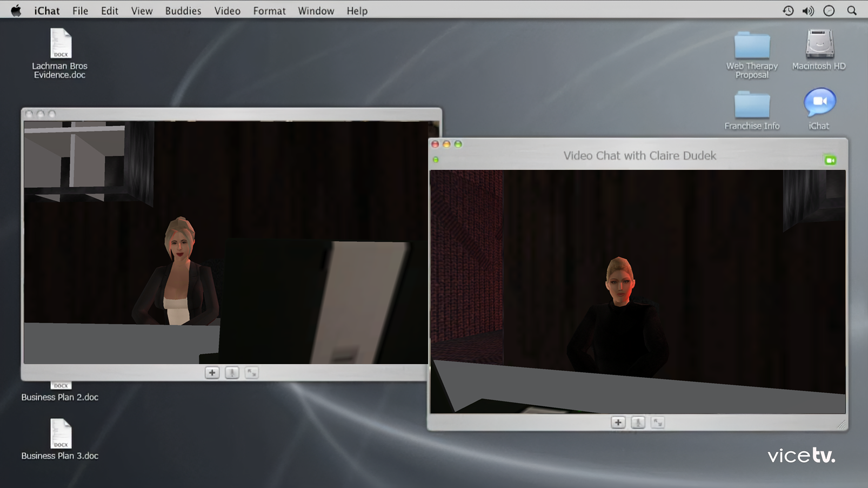Click add button in Claire Dudek chat
The width and height of the screenshot is (868, 488).
618,423
